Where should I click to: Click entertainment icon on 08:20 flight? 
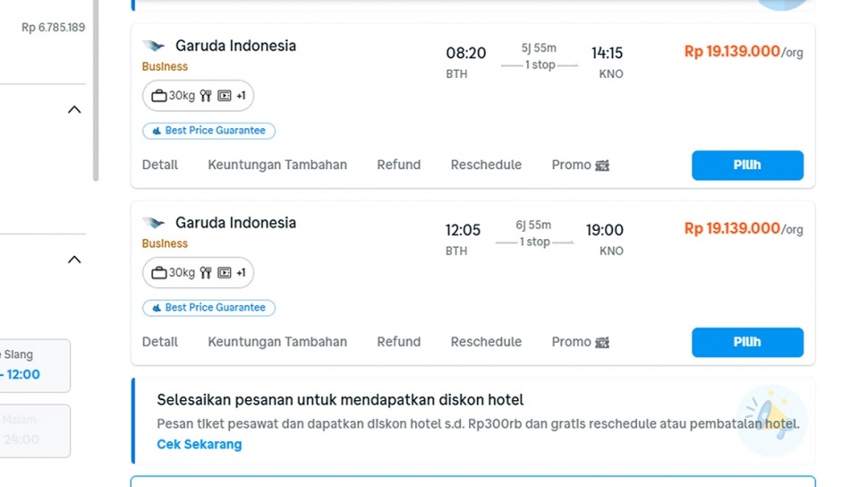[225, 96]
